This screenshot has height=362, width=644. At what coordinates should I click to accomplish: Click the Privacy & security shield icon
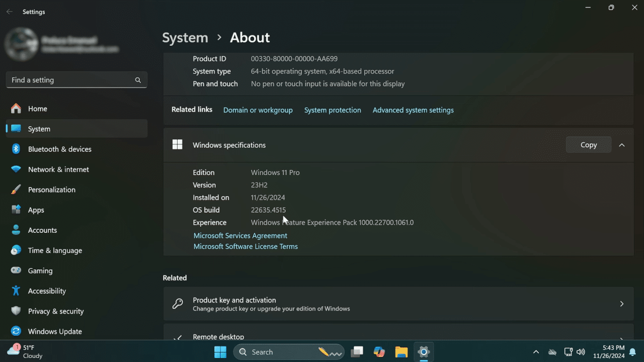16,311
